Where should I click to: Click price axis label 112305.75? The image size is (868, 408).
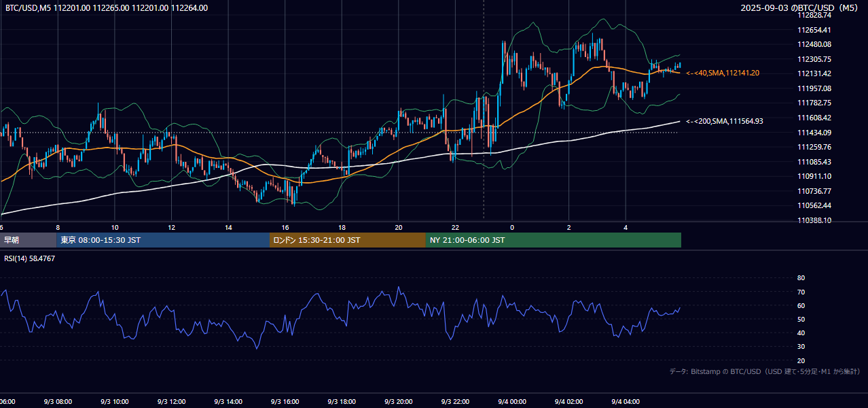(x=814, y=59)
